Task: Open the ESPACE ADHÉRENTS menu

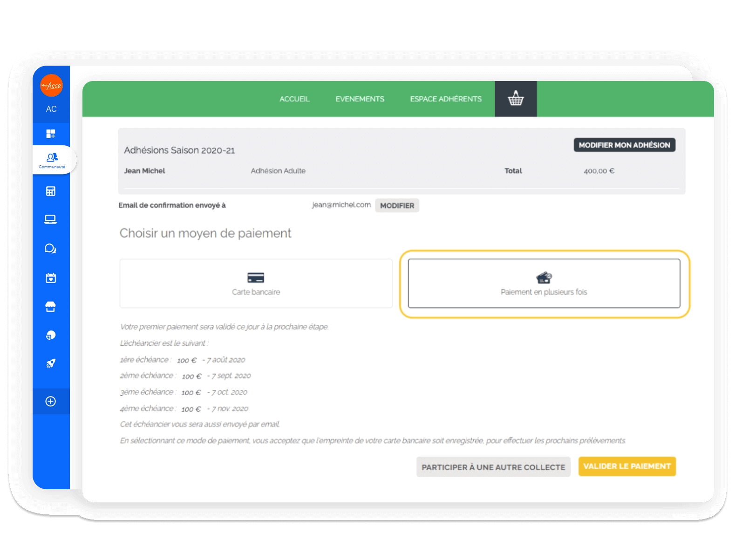Action: coord(445,99)
